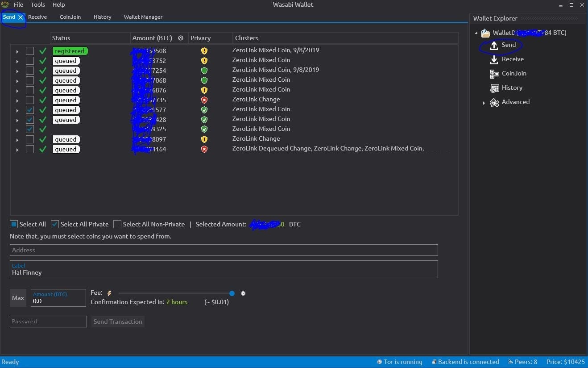Click the History icon in Wallet Explorer

494,88
